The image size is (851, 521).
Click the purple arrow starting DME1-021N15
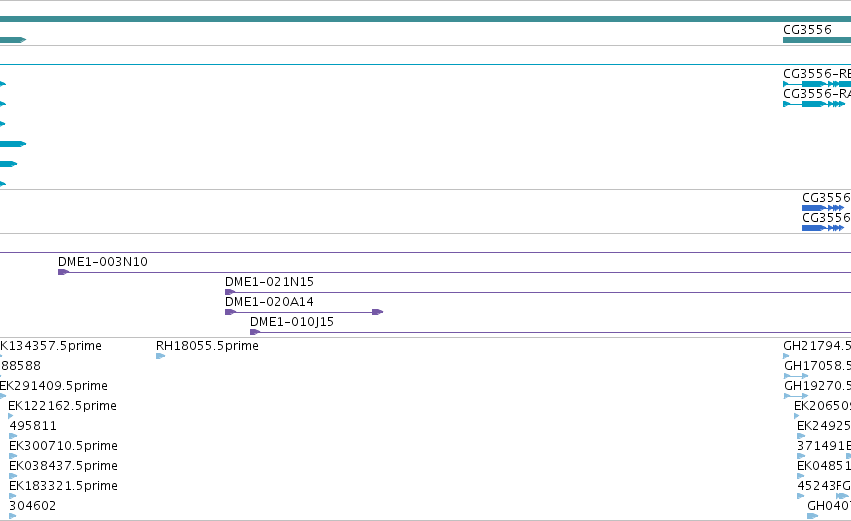pyautogui.click(x=230, y=292)
